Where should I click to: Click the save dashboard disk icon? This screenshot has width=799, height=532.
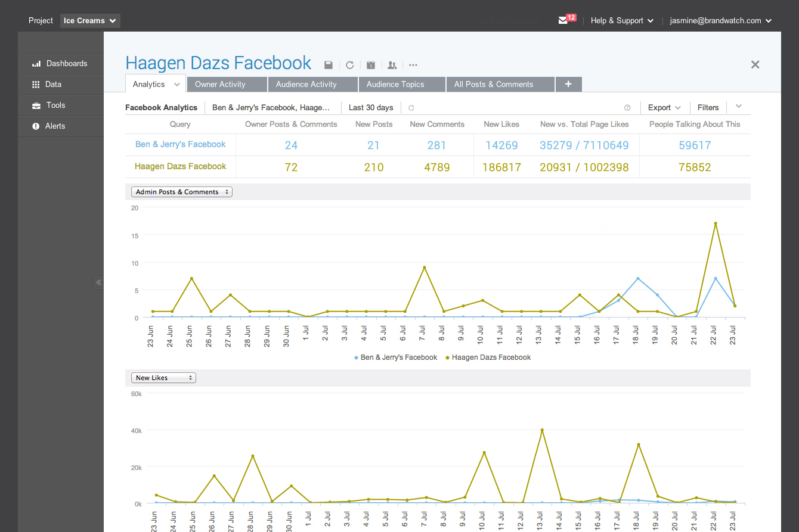pos(329,65)
